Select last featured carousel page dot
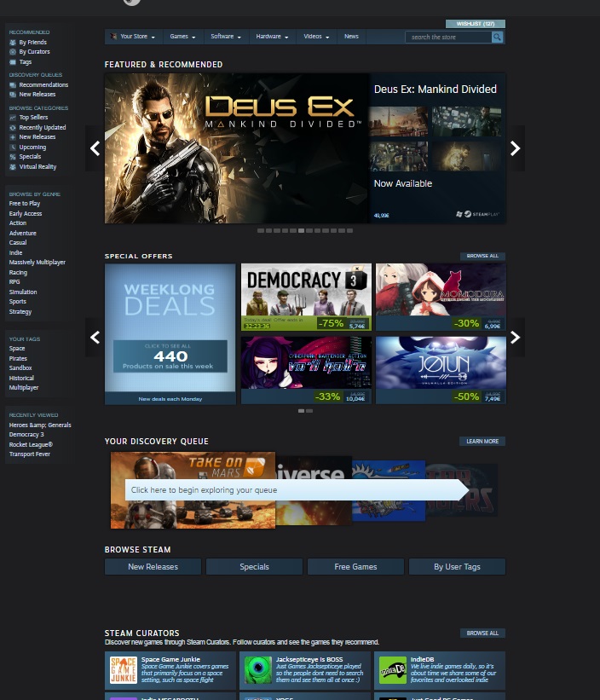600x700 pixels. coord(349,231)
